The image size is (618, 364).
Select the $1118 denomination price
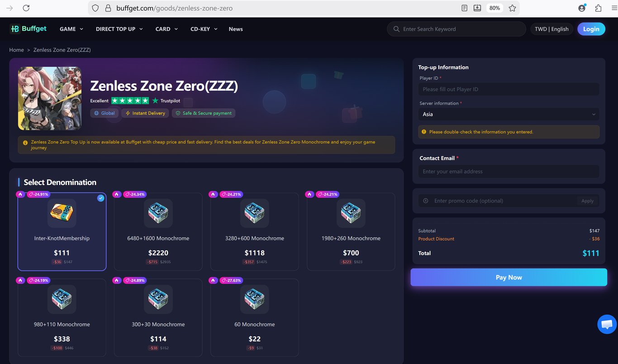tap(255, 253)
